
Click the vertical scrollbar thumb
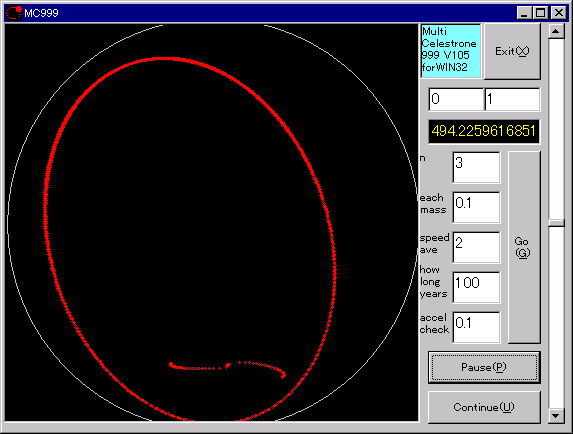(x=556, y=223)
